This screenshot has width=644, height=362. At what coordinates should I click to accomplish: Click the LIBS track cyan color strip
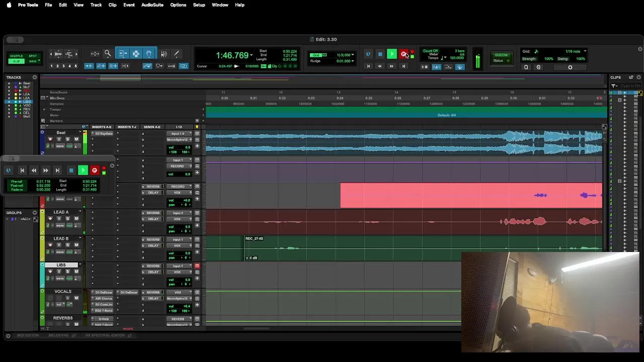point(42,275)
